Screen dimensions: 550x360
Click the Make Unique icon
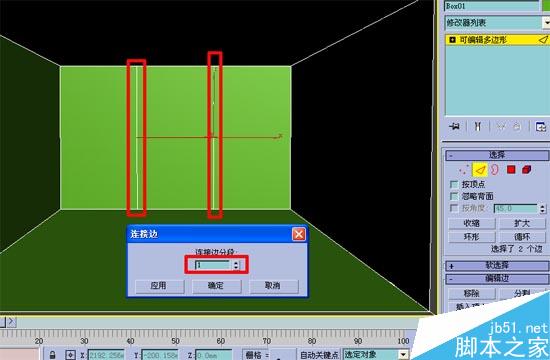click(x=501, y=127)
